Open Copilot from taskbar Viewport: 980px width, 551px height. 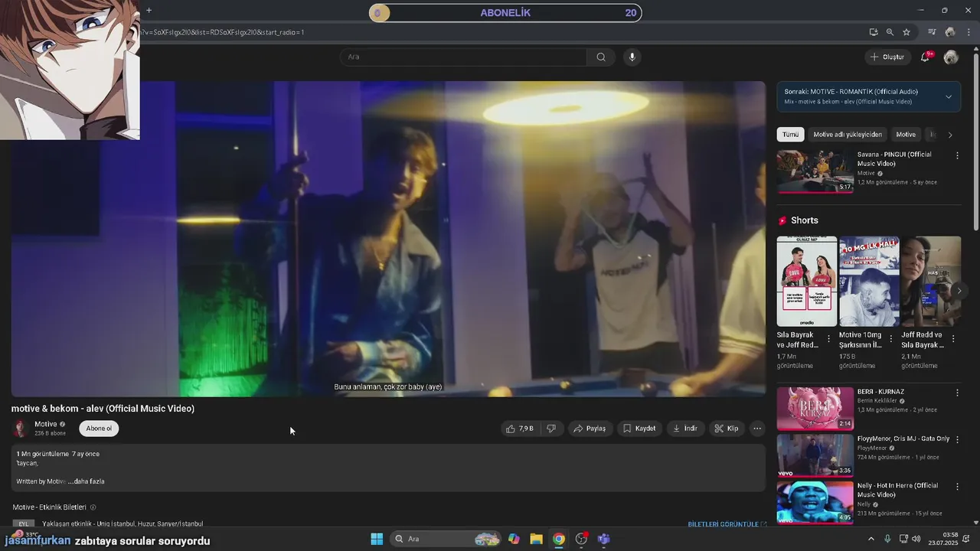click(x=514, y=539)
